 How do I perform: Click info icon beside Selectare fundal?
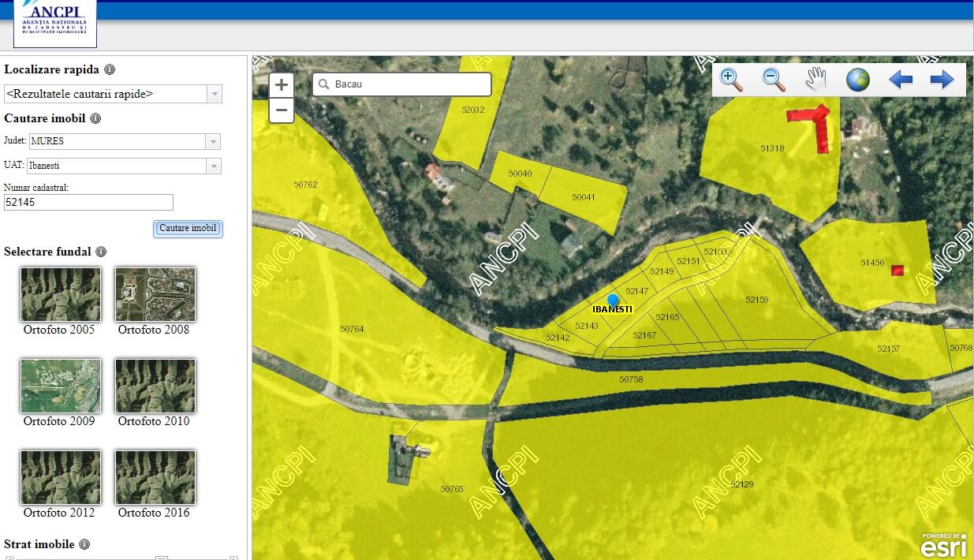(x=101, y=252)
